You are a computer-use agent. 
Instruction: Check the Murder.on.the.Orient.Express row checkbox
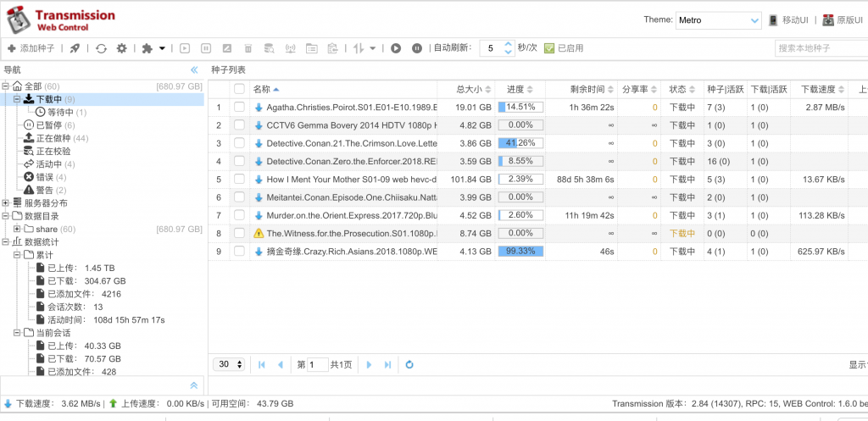[x=239, y=215]
